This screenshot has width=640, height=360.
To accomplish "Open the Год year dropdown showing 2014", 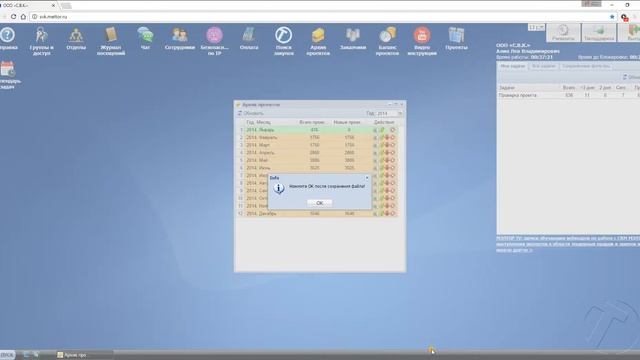I will point(400,113).
